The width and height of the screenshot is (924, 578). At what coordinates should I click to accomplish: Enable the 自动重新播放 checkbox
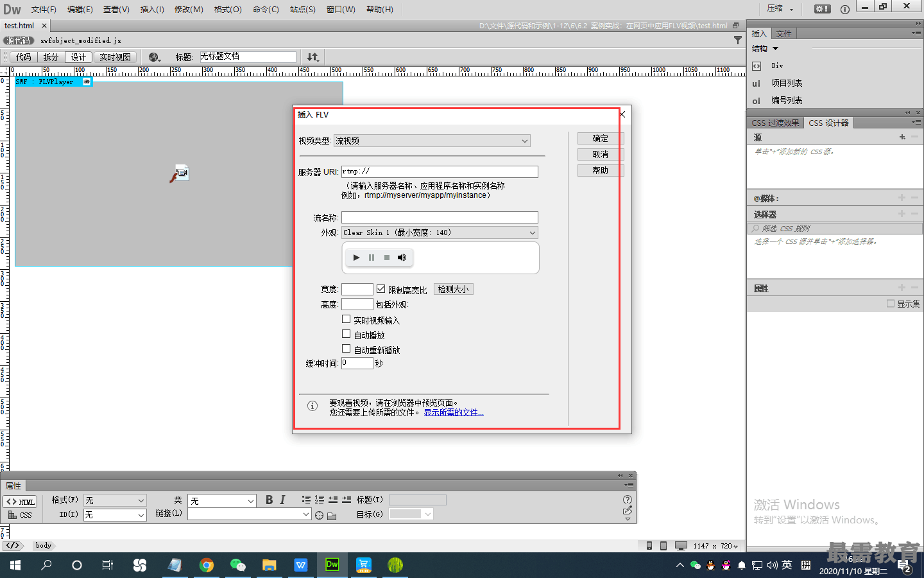[346, 349]
